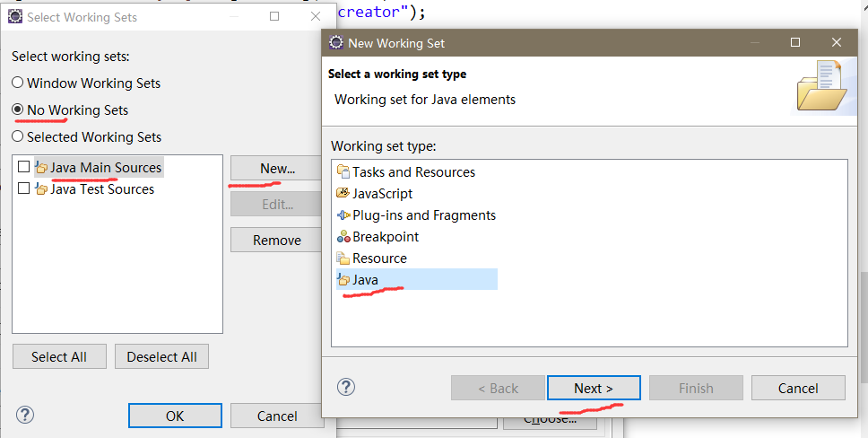Select Resource working set type
The height and width of the screenshot is (438, 868).
pos(379,258)
